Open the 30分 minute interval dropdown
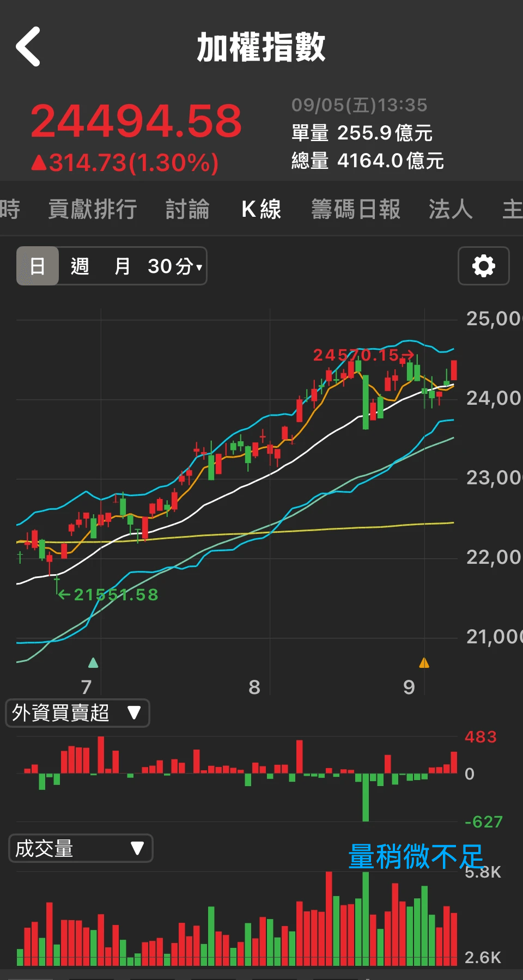523x980 pixels. [x=175, y=266]
